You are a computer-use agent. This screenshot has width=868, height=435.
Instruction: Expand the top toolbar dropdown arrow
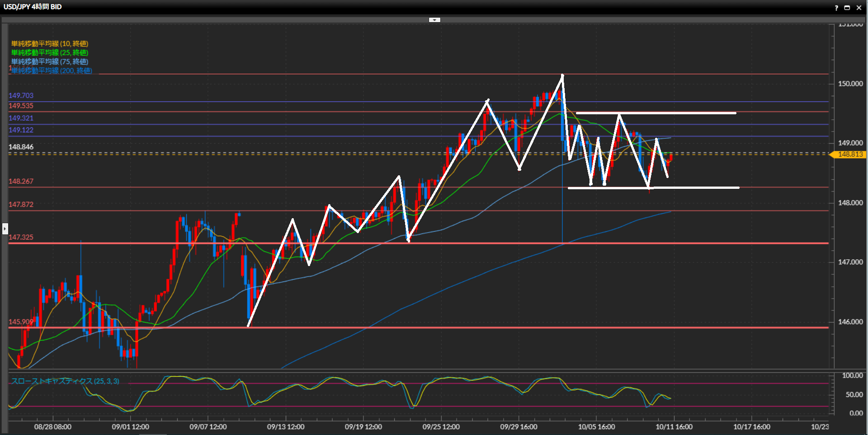(434, 20)
